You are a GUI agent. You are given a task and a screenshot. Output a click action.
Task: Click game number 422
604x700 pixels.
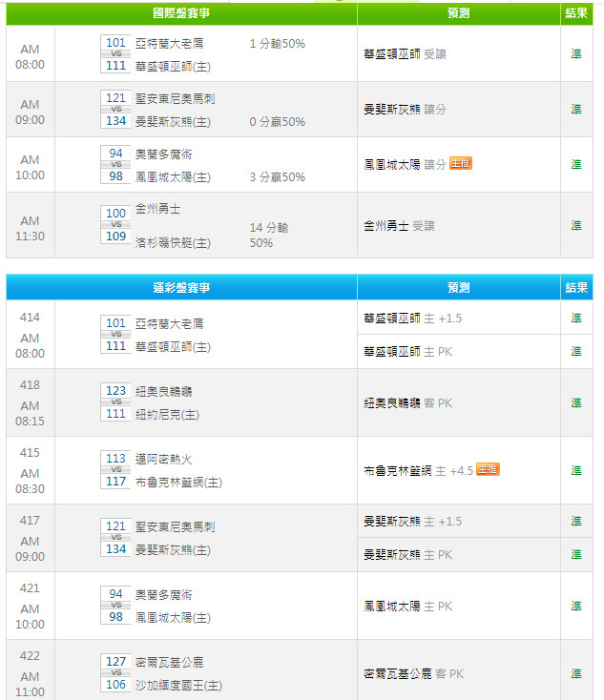pos(30,656)
